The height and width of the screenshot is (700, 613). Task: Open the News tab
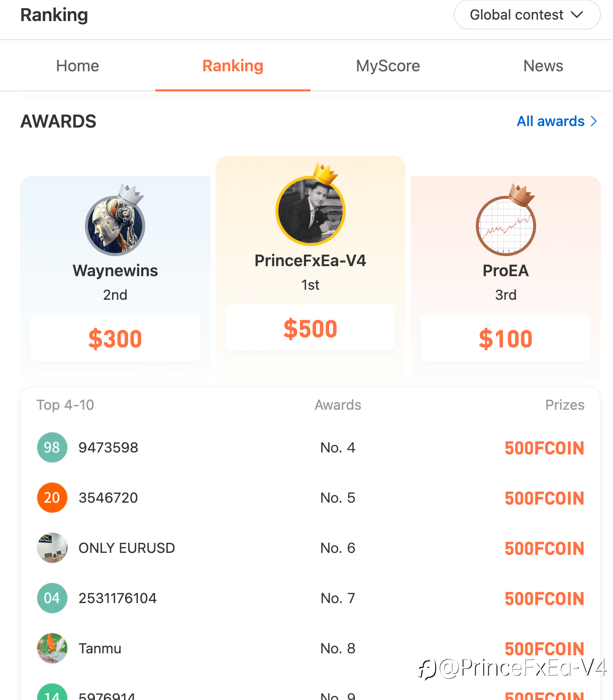[543, 66]
